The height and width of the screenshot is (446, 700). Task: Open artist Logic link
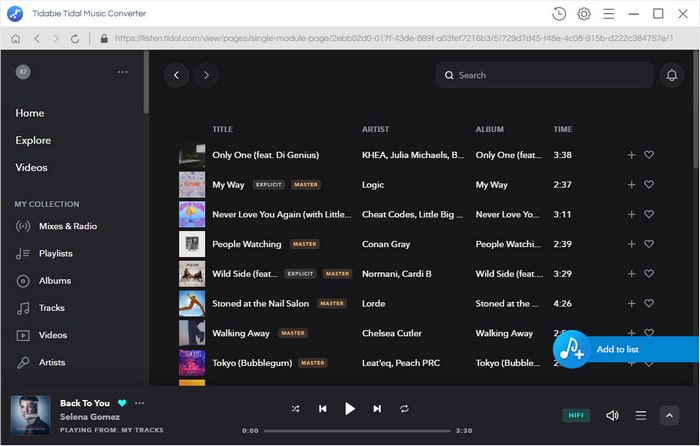[373, 185]
